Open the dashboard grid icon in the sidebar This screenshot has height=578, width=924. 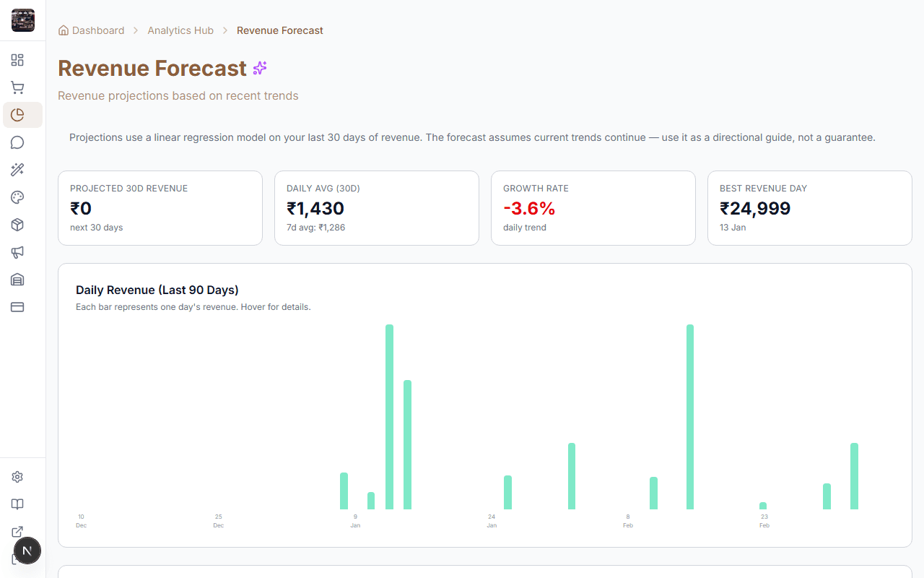(17, 60)
